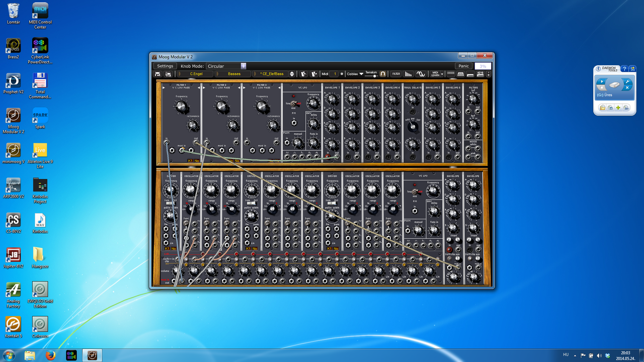Click Filter 1 left type arrow
The height and width of the screenshot is (362, 644).
coord(163,87)
